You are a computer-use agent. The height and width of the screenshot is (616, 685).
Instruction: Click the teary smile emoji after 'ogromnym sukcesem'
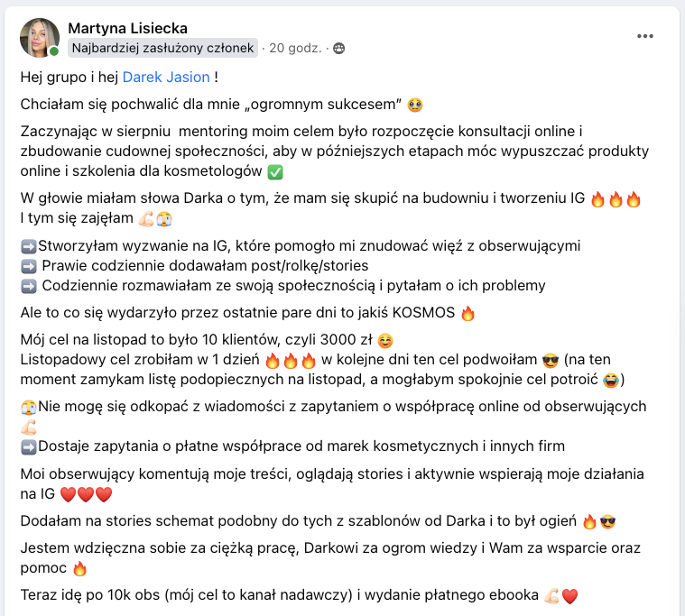(414, 105)
